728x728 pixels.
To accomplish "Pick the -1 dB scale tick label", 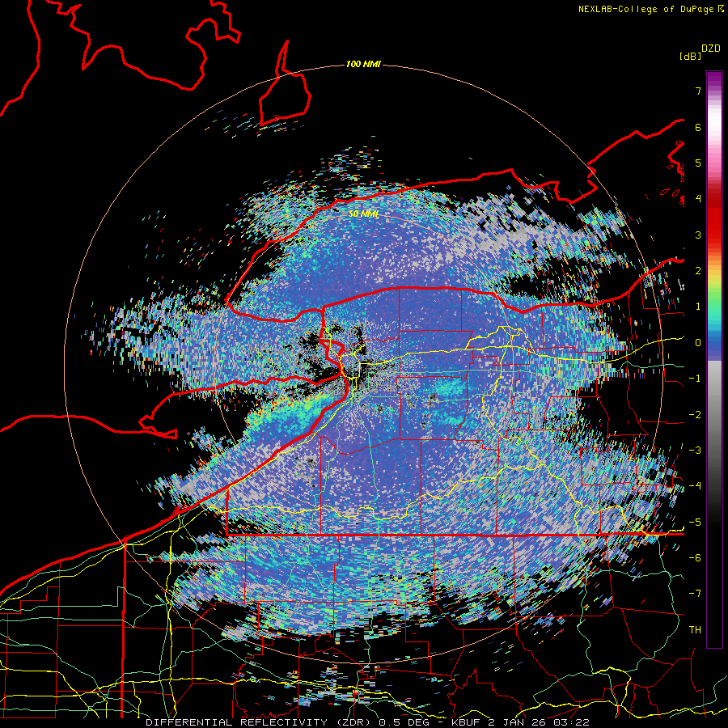I will [x=695, y=379].
